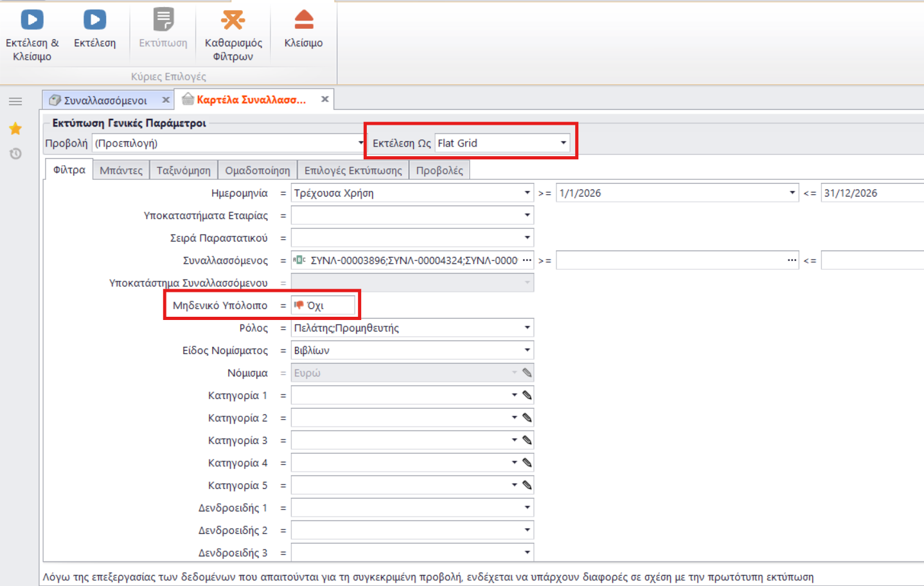Expand the Ρόλος dropdown arrow

527,328
